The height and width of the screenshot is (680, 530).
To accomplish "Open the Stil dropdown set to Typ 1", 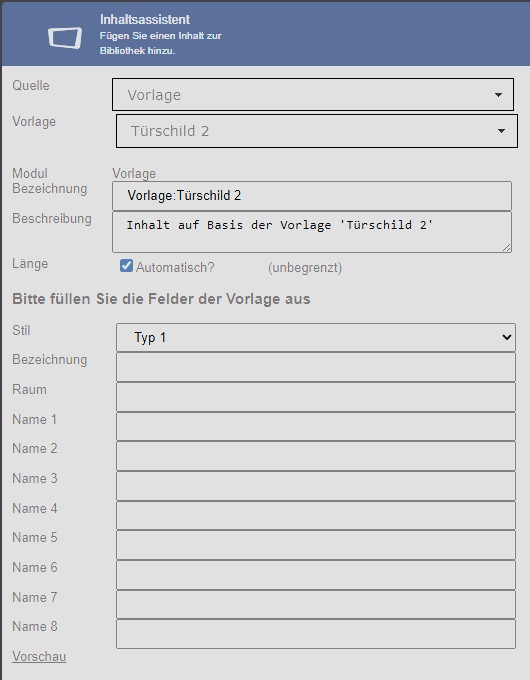I will click(316, 337).
